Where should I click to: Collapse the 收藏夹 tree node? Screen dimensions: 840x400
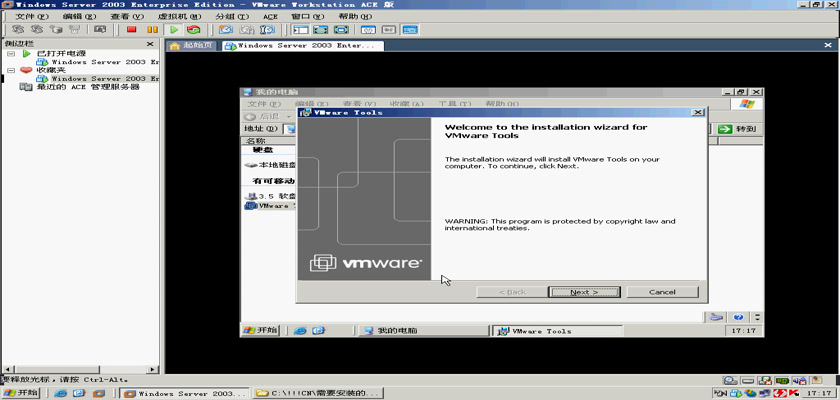click(11, 70)
